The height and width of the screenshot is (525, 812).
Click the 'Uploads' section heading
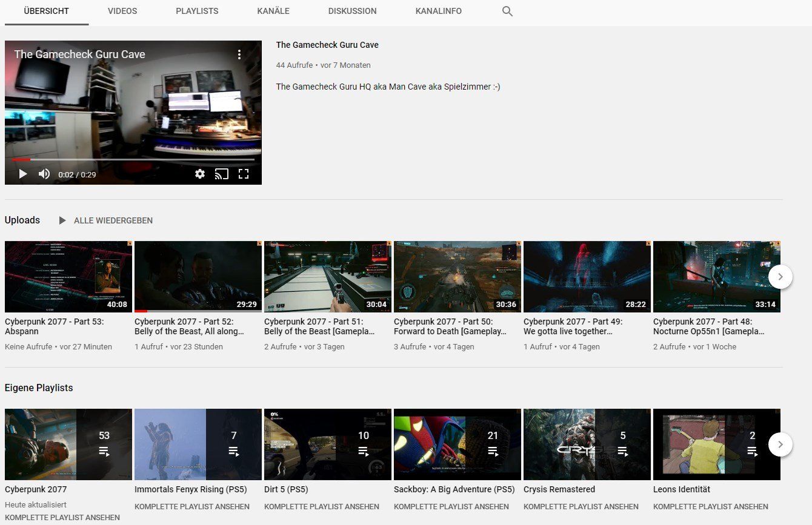coord(22,220)
